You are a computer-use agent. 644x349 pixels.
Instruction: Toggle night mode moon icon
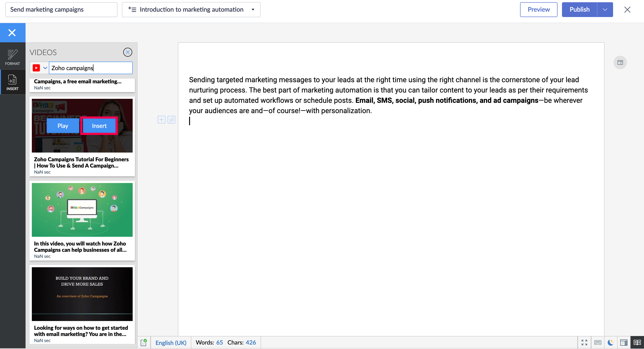click(610, 342)
